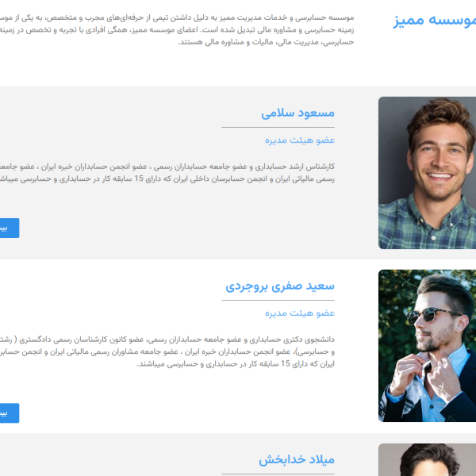
Task: Open سعید صفری بروجردی profile name link
Action: [280, 286]
